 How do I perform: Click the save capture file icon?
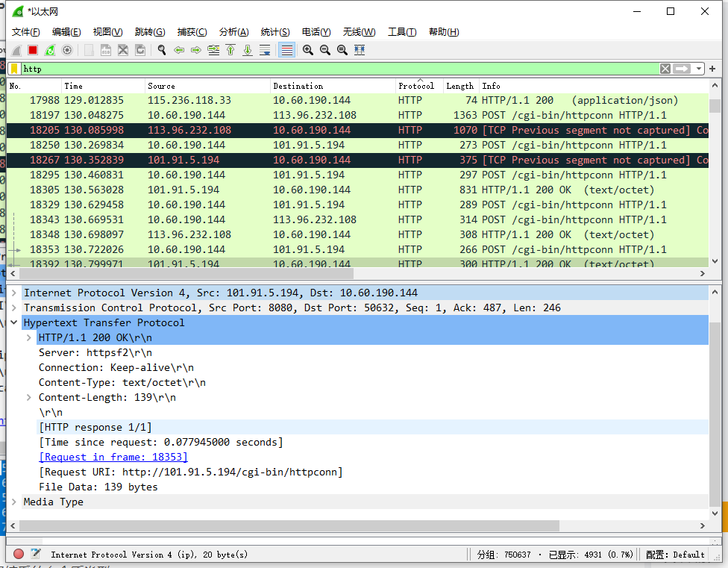tap(106, 50)
